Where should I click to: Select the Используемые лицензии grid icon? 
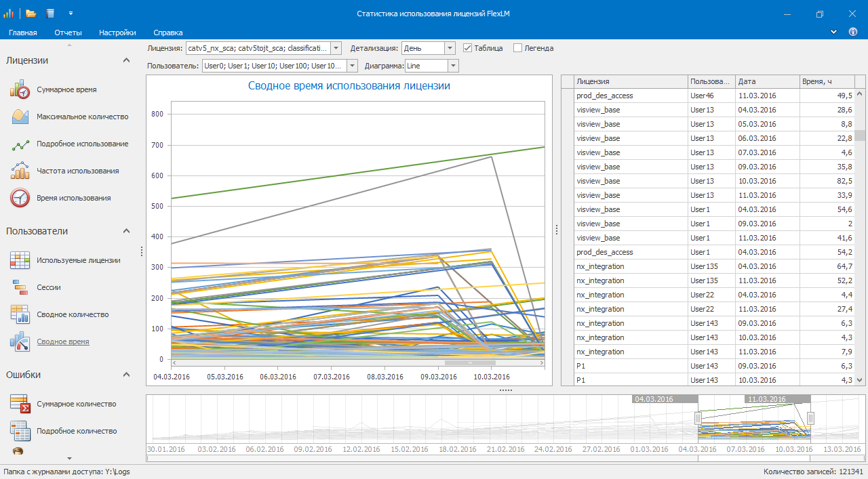click(20, 260)
